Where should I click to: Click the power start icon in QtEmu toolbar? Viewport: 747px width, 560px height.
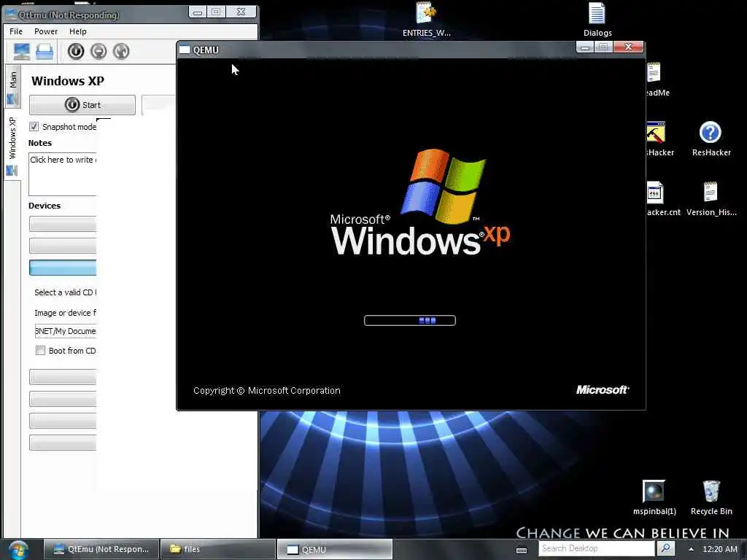coord(75,51)
